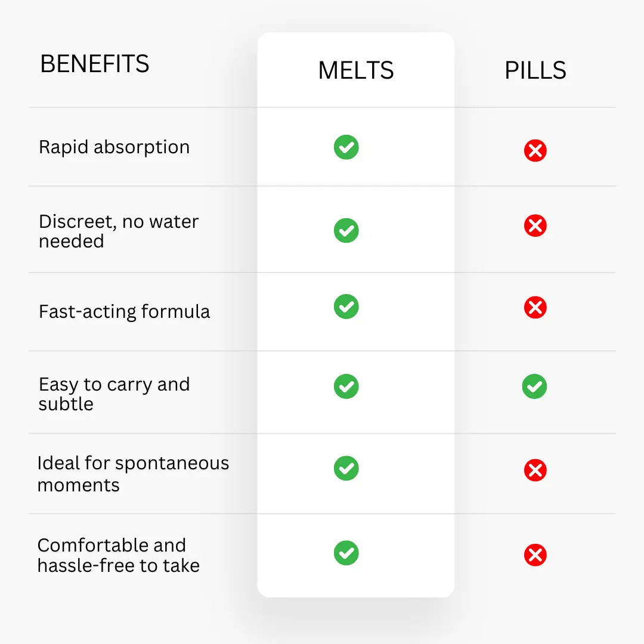The height and width of the screenshot is (644, 644).
Task: Click Melts checkmark for Discreet, no water needed
Action: click(x=346, y=230)
